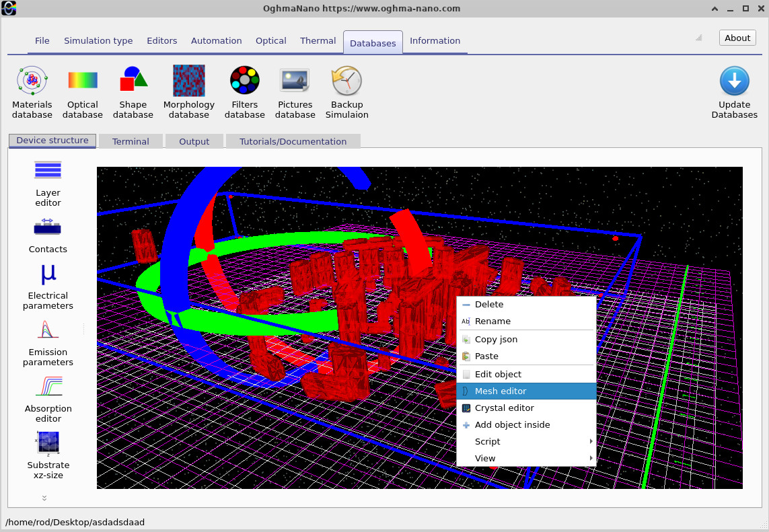Open the Contacts editor
Screen dimensions: 769x532
click(48, 235)
